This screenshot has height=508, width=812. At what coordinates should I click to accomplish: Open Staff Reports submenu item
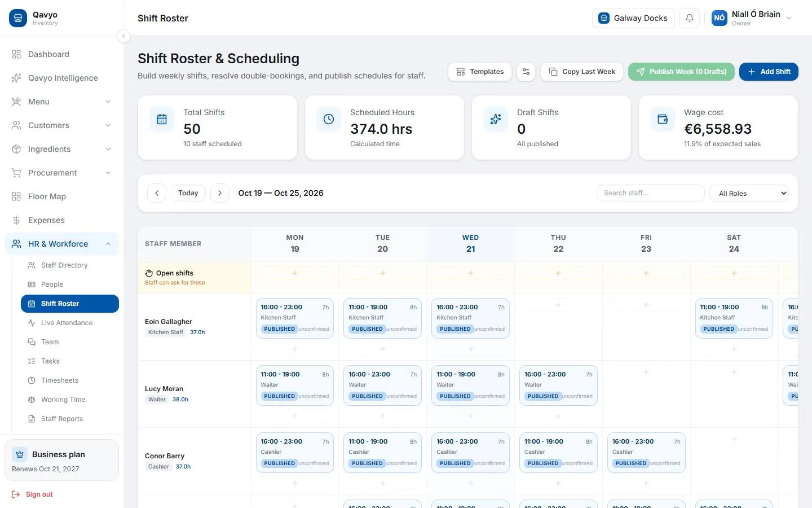tap(70, 419)
